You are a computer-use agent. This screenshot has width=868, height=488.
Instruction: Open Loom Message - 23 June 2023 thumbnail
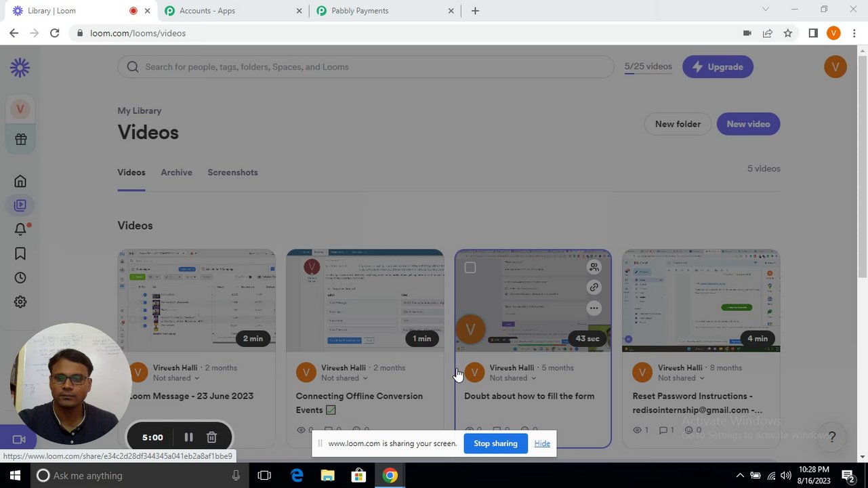[x=197, y=301]
